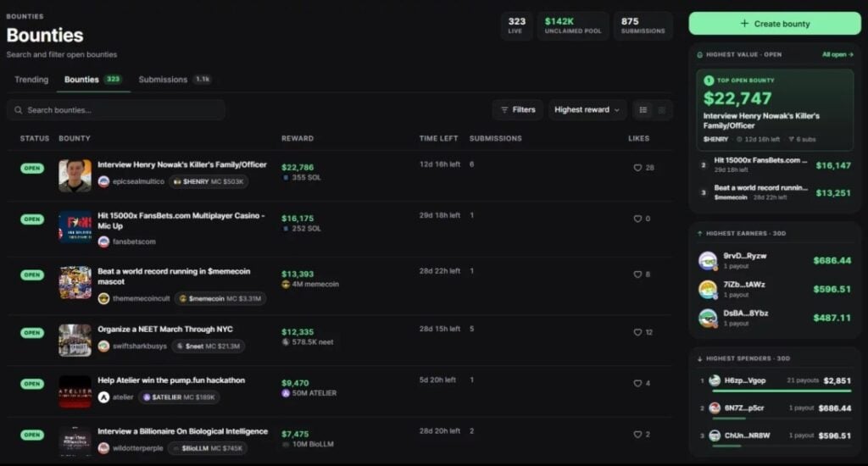
Task: Focus the Search bounties field
Action: 116,110
